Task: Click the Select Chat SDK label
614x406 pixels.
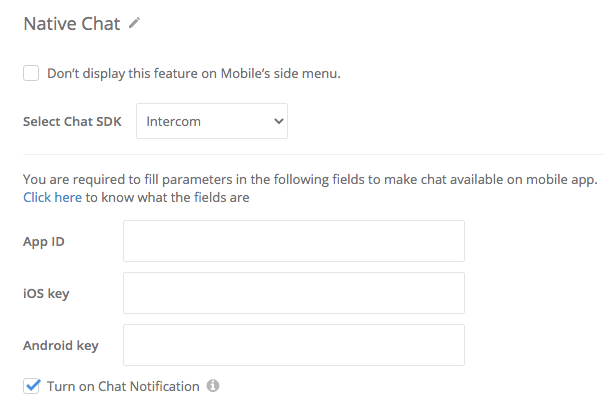Action: [72, 121]
